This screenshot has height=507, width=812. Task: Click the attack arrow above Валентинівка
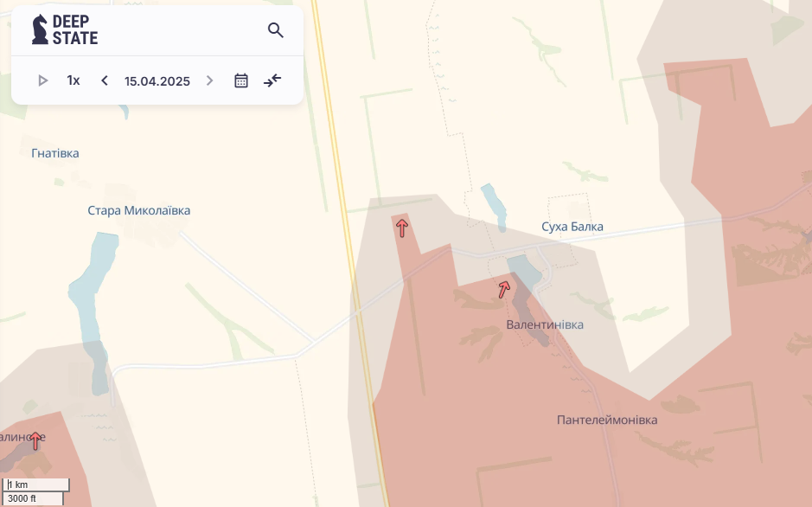pos(504,289)
